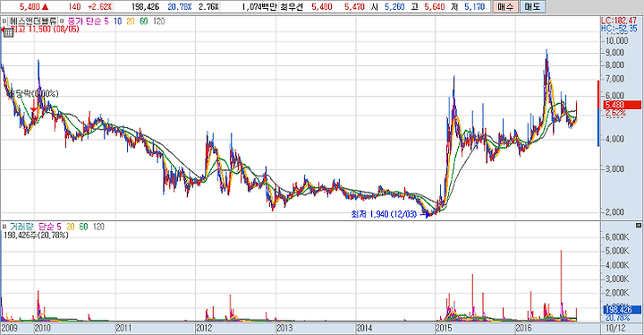Click the +2.62% change in the top bar

[x=100, y=7]
